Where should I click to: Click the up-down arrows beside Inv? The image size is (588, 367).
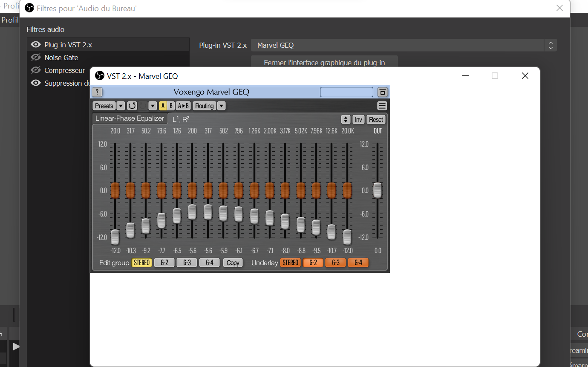346,119
